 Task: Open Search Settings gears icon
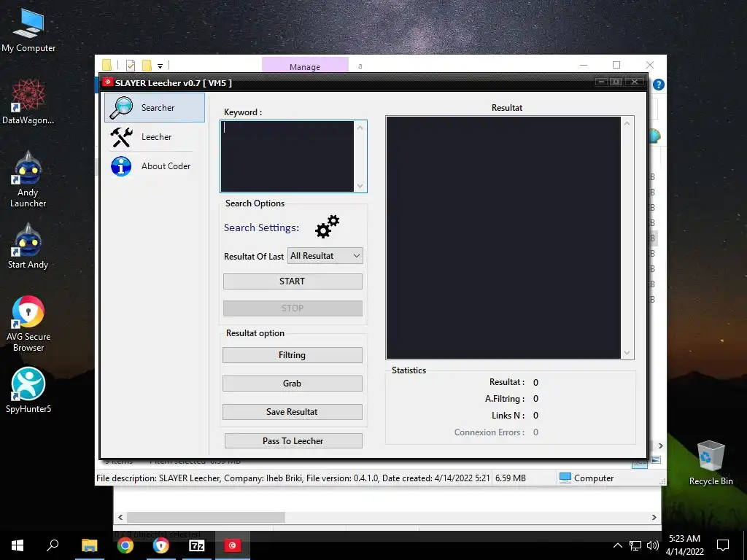point(328,227)
